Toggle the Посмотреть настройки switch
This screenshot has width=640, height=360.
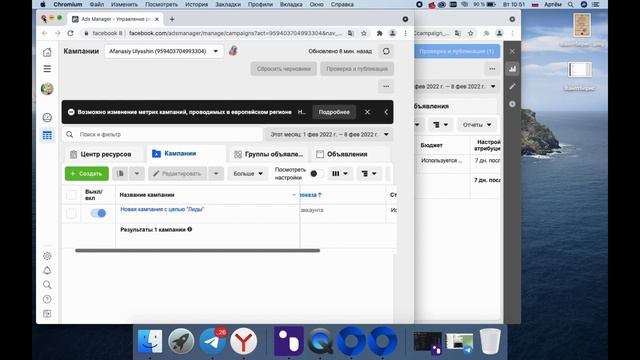pos(316,173)
